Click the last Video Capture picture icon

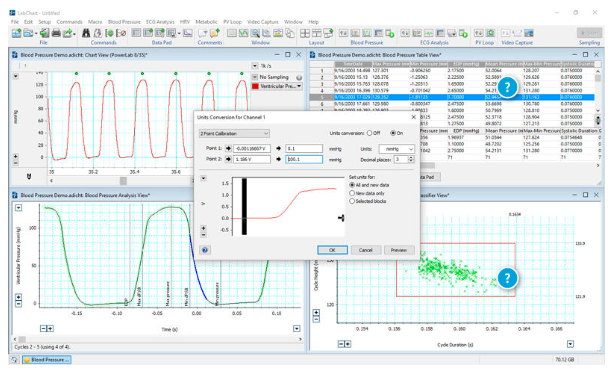pos(529,33)
